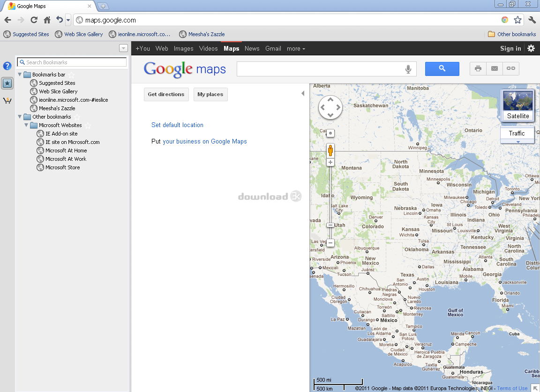Click the Street View pegman icon
This screenshot has width=540, height=392.
tap(330, 151)
